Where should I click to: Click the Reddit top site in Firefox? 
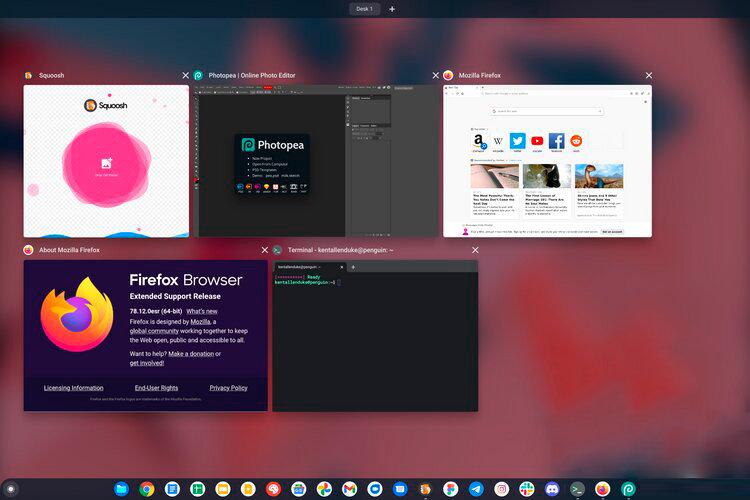coord(576,141)
